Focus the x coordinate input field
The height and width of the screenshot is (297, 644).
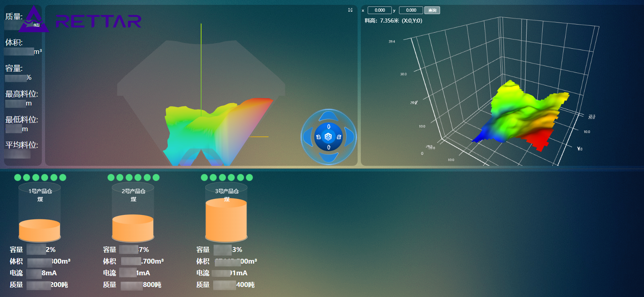point(379,10)
